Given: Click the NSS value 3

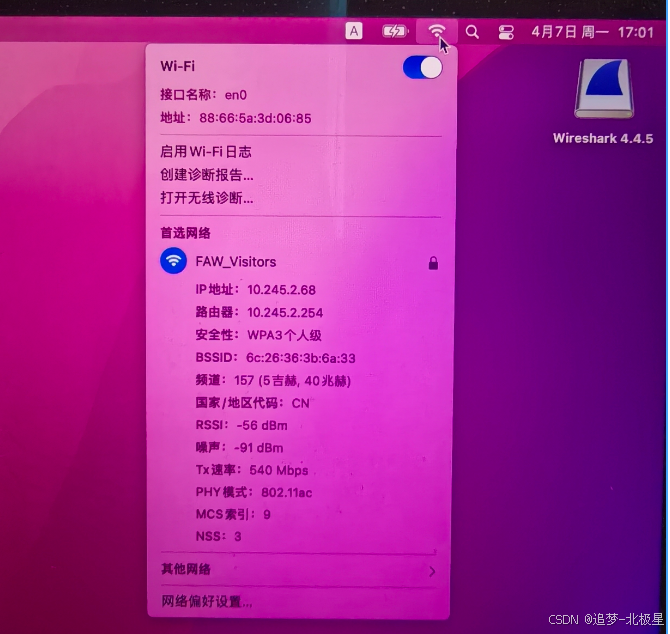Looking at the screenshot, I should [238, 537].
